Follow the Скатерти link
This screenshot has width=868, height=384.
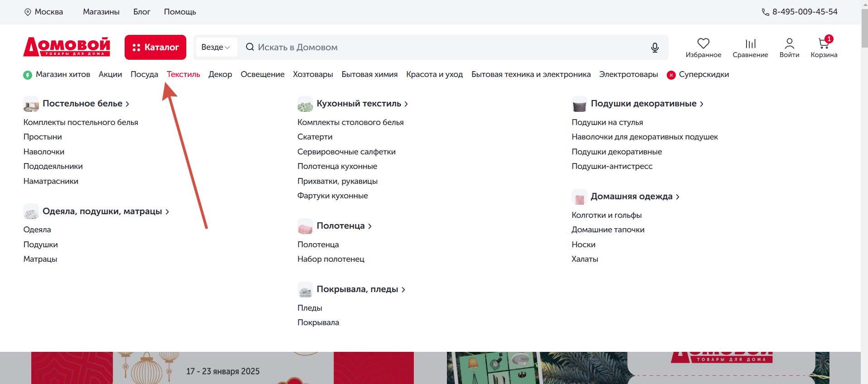315,137
